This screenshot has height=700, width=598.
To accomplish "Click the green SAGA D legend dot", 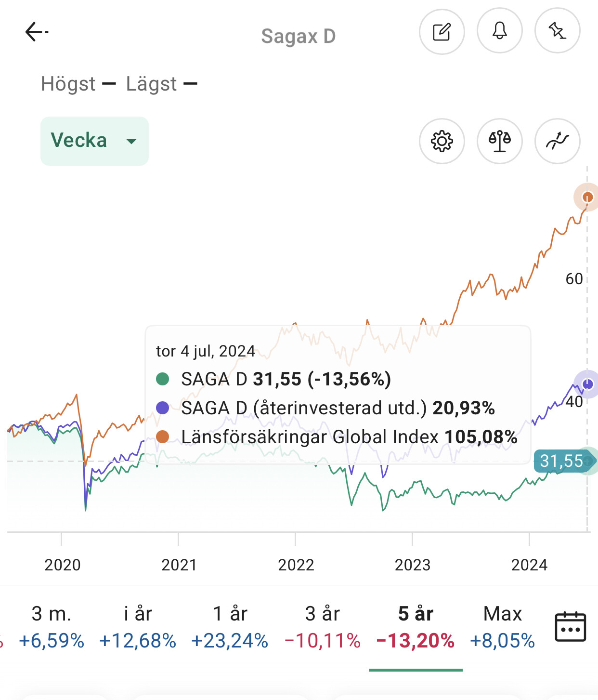I will 163,379.
